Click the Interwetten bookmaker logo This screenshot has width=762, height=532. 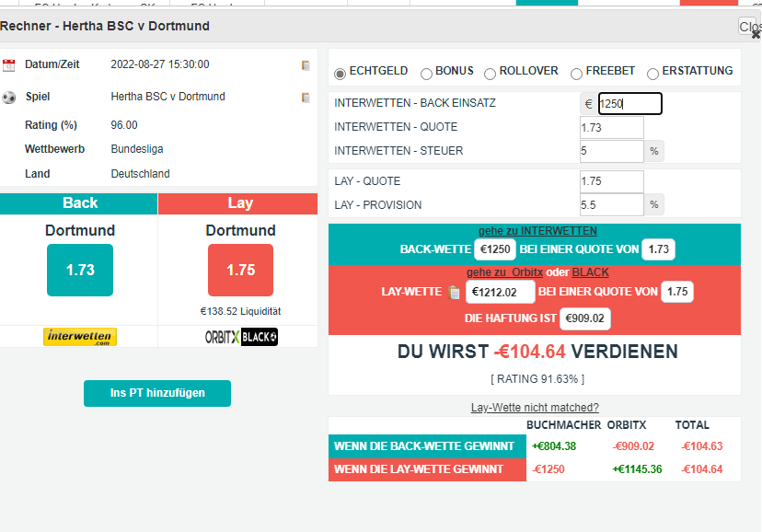tap(80, 337)
